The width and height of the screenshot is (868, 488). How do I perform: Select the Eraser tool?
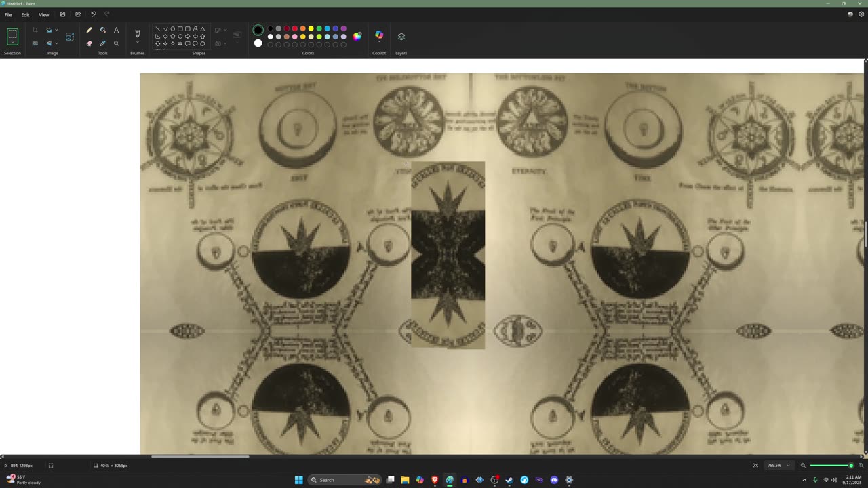tap(89, 43)
